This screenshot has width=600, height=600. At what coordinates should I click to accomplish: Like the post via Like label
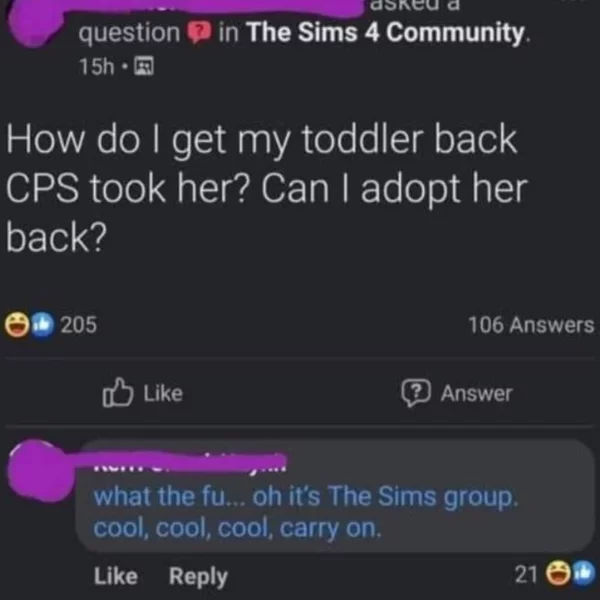[x=163, y=393]
